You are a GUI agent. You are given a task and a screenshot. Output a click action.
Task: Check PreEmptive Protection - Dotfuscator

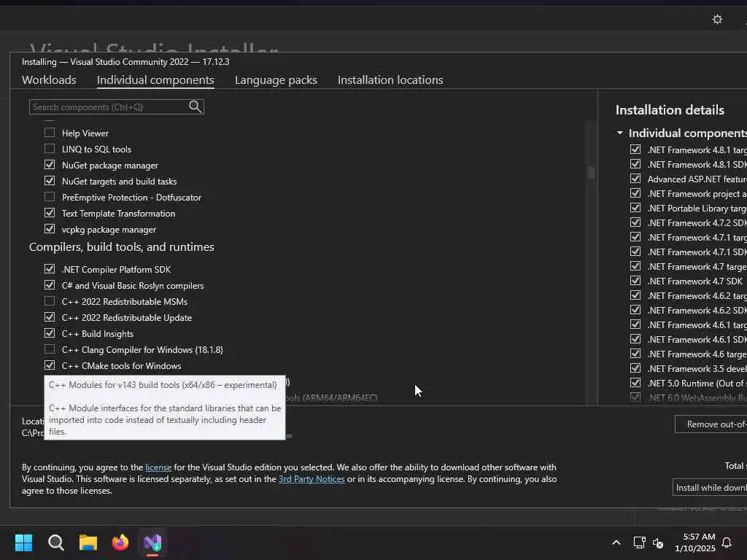[50, 197]
